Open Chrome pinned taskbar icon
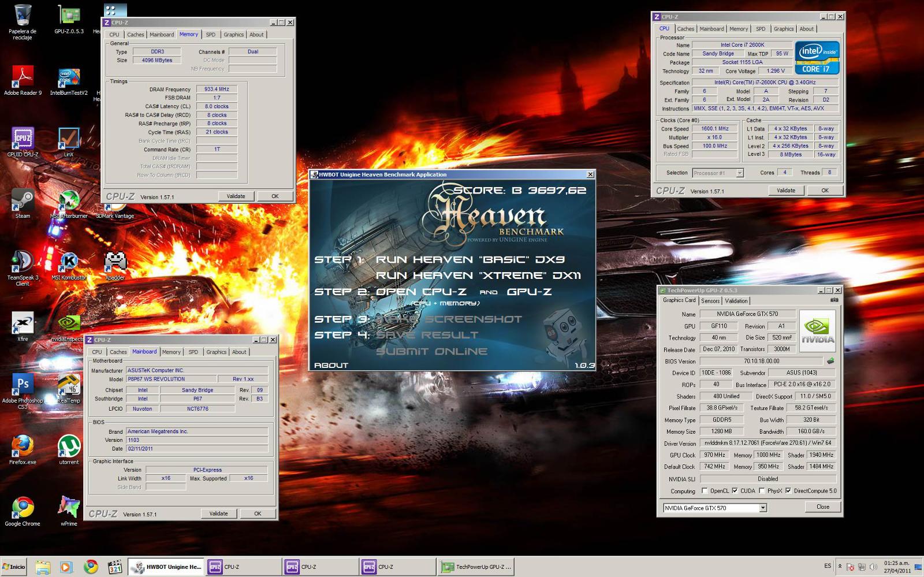Viewport: 924px width, 577px height. click(91, 567)
